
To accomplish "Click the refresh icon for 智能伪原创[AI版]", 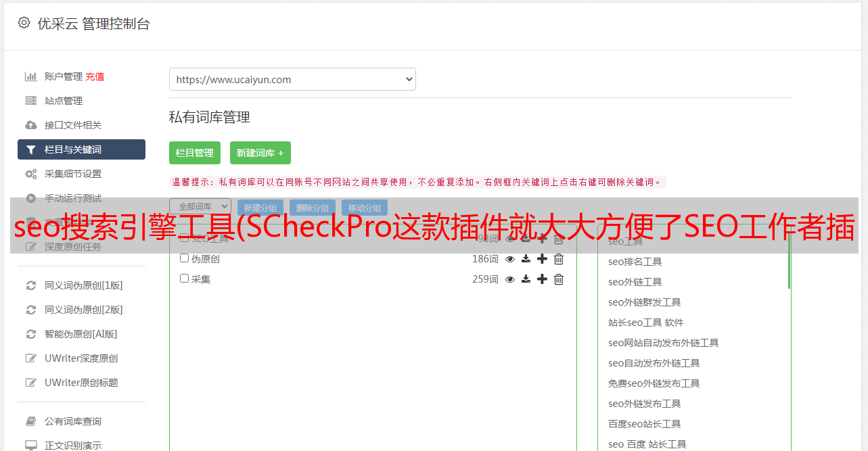I will pos(30,334).
